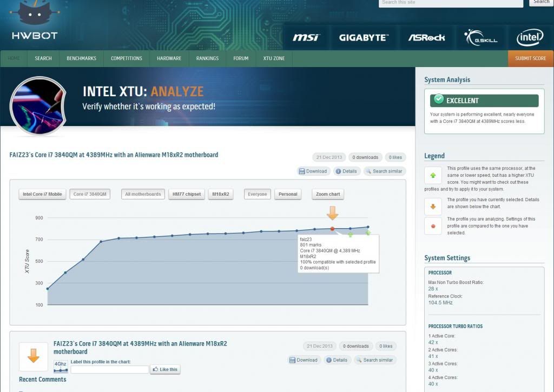Click the green up arrow legend icon

pos(433,175)
